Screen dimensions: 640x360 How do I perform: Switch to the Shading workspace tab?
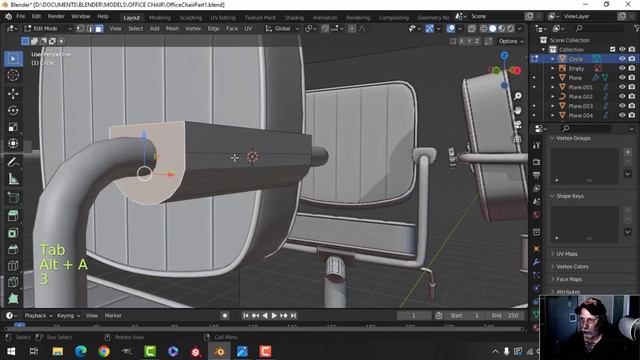(294, 18)
